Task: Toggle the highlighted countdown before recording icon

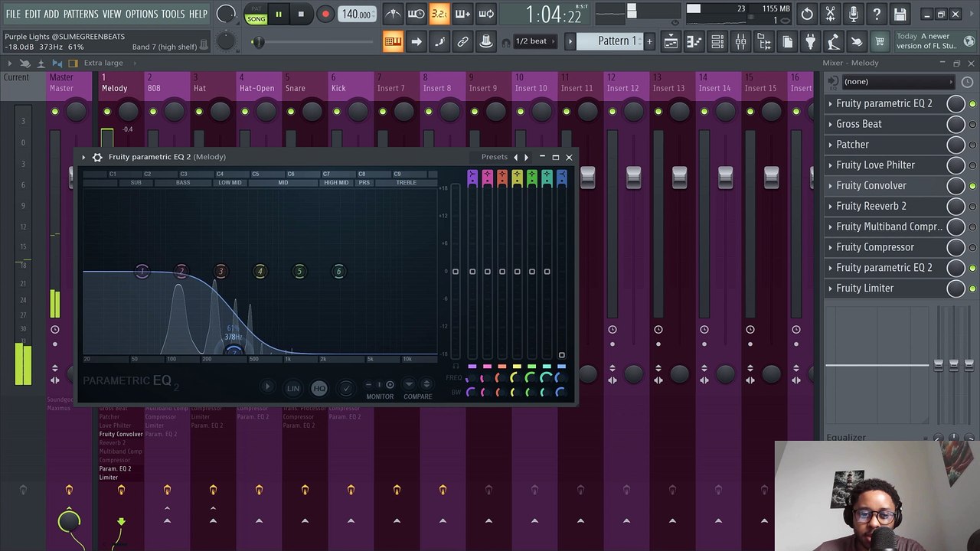Action: coord(439,14)
